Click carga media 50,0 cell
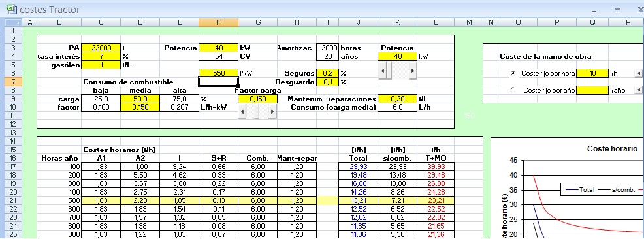The height and width of the screenshot is (239, 644). coord(140,99)
